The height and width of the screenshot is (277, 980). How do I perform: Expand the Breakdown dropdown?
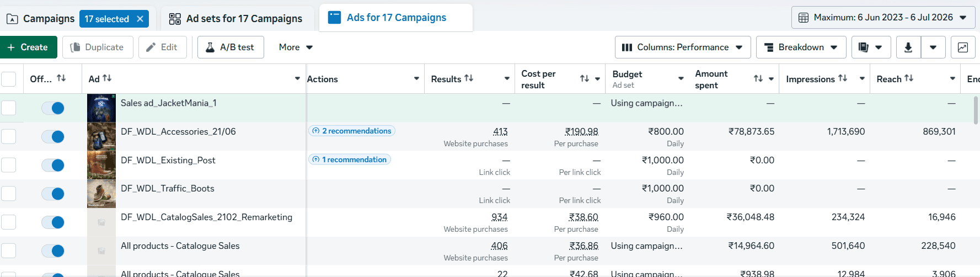tap(801, 47)
